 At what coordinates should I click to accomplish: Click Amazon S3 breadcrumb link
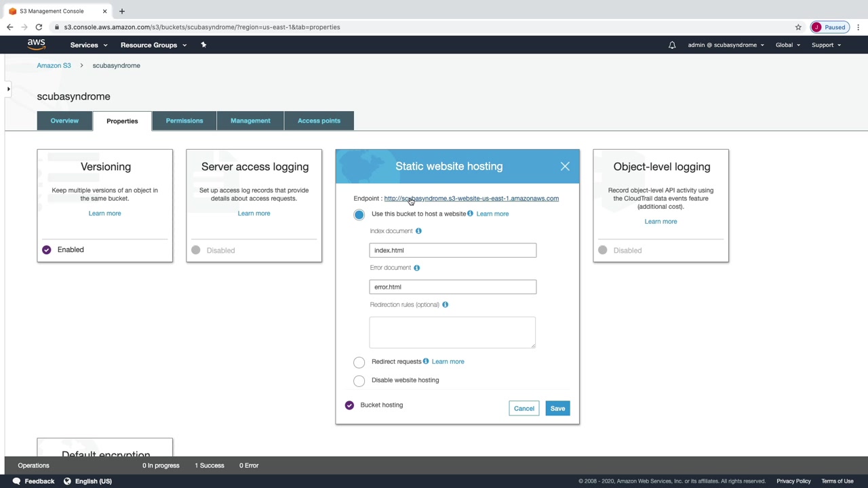tap(54, 66)
